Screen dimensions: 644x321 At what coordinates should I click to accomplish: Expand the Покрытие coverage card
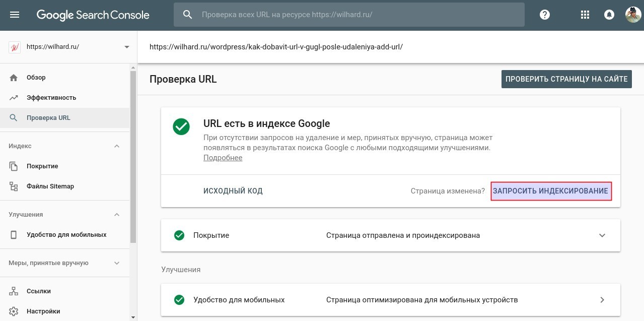602,235
